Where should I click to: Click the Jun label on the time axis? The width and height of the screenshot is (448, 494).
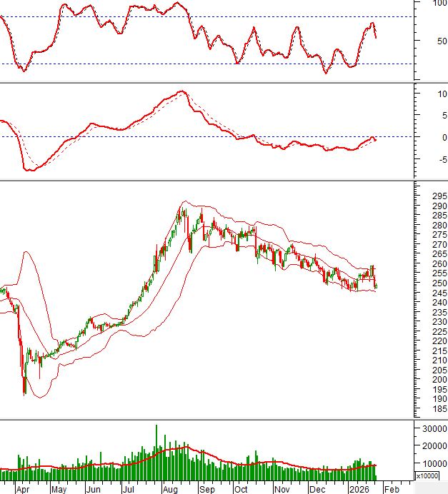pos(93,490)
